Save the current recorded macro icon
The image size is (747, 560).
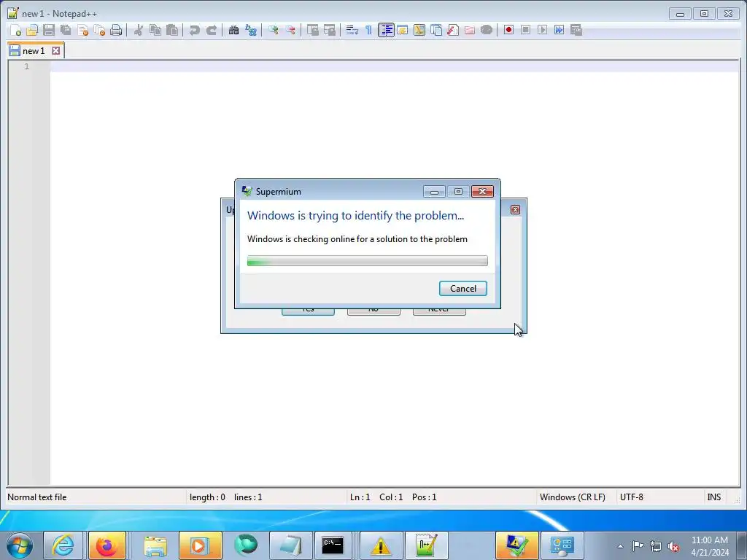[x=576, y=30]
